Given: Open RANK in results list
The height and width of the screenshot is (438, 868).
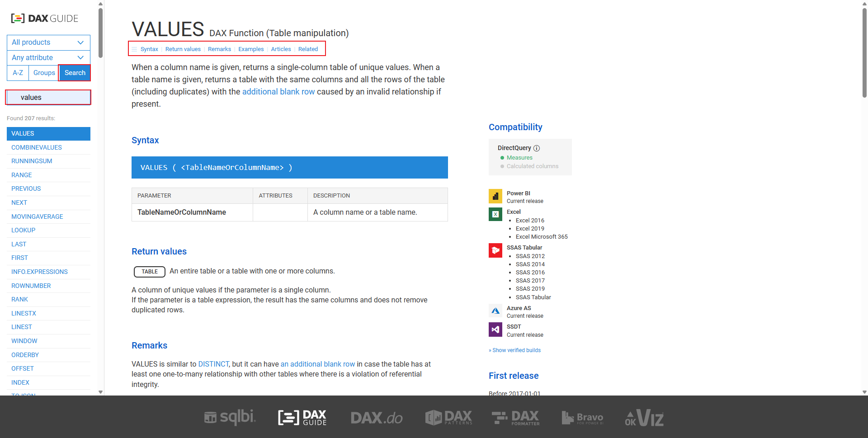Looking at the screenshot, I should [x=48, y=300].
